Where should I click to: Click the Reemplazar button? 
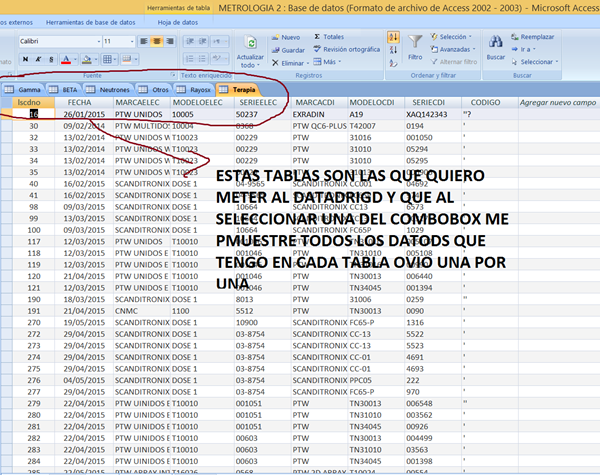click(x=536, y=36)
